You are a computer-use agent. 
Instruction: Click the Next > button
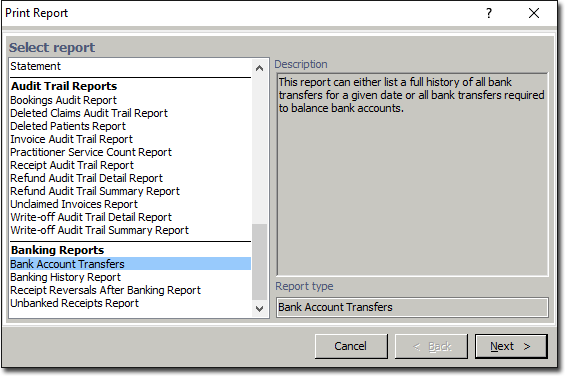coord(511,346)
